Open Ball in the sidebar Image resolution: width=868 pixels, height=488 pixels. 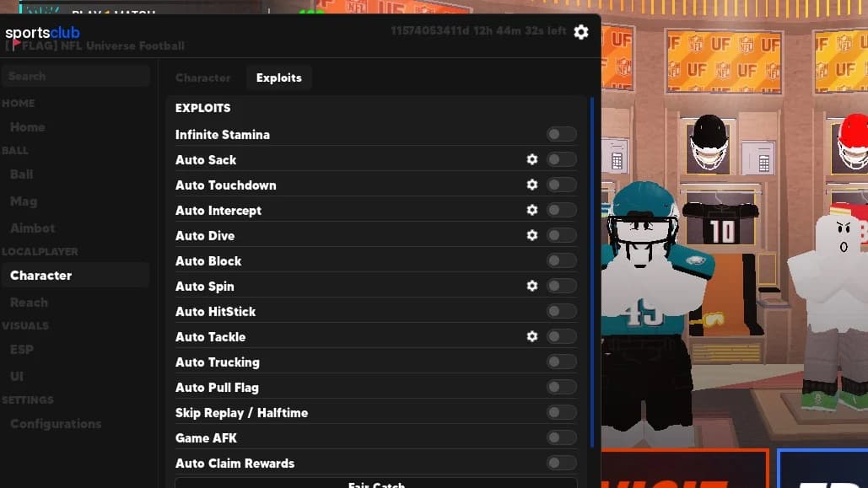pyautogui.click(x=22, y=174)
